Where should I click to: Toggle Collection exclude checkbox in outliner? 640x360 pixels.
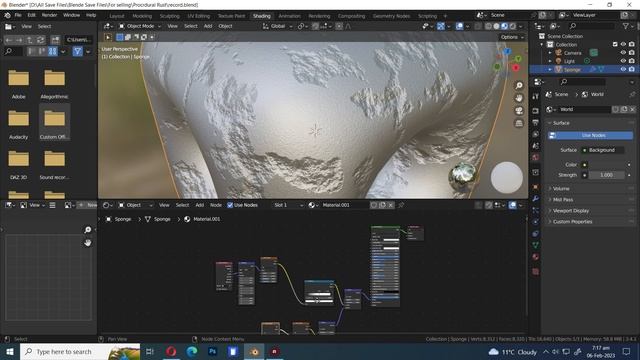click(x=615, y=44)
